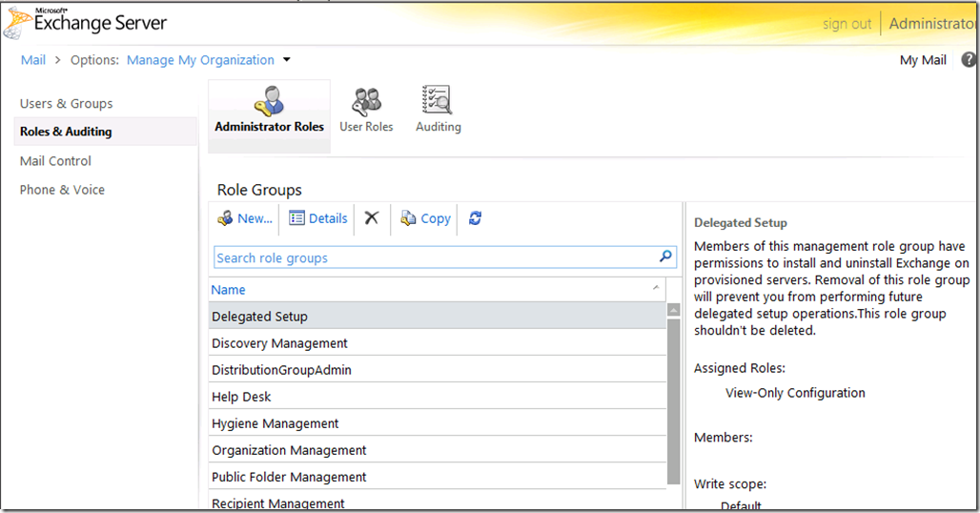
Task: Open the Auditing tab
Action: pyautogui.click(x=439, y=110)
